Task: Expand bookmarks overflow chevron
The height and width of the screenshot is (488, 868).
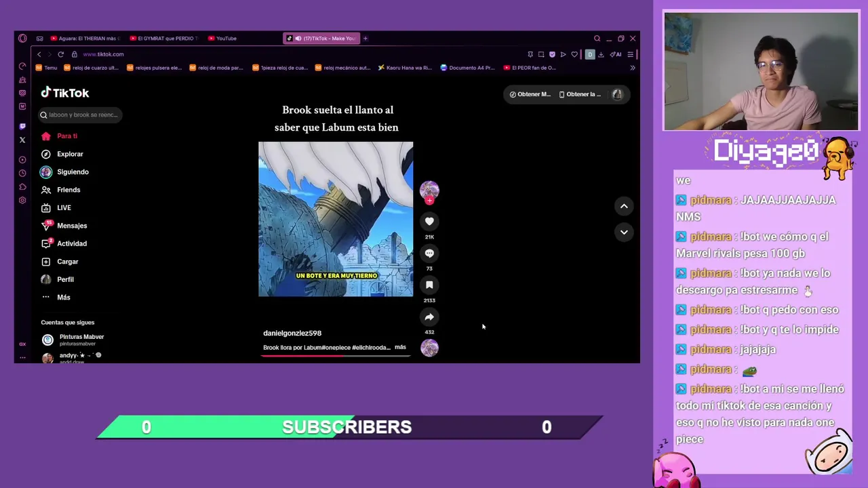Action: (633, 68)
